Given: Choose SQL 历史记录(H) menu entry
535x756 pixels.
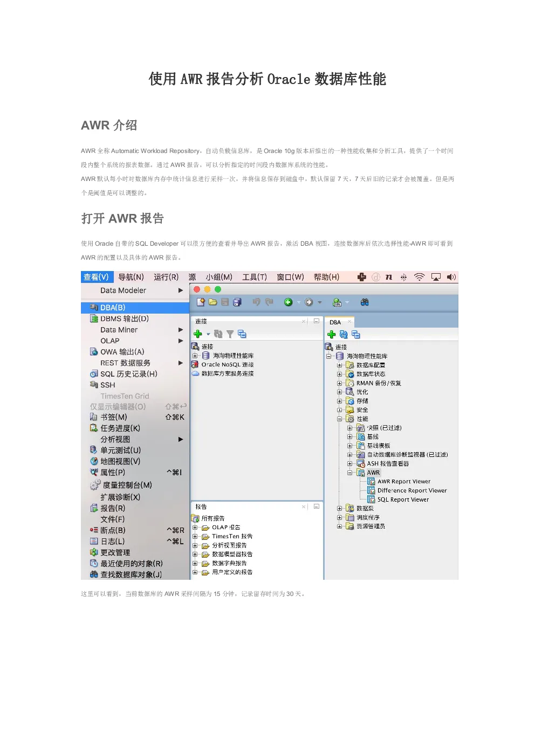Looking at the screenshot, I should pyautogui.click(x=135, y=374).
